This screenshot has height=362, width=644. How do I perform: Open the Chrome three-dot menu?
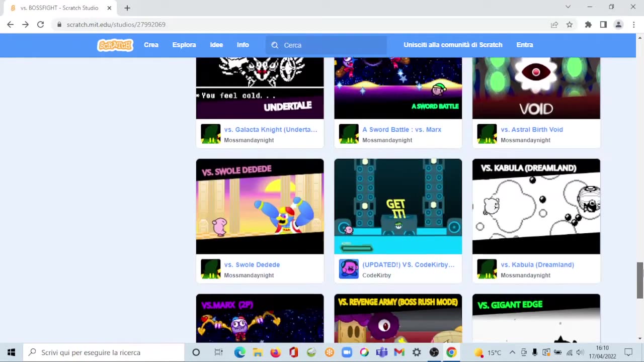(633, 24)
